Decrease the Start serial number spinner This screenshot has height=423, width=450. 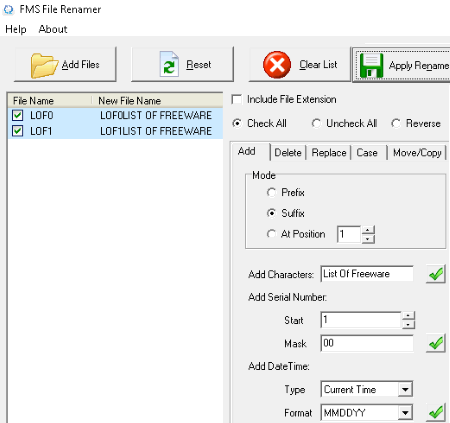(x=408, y=324)
